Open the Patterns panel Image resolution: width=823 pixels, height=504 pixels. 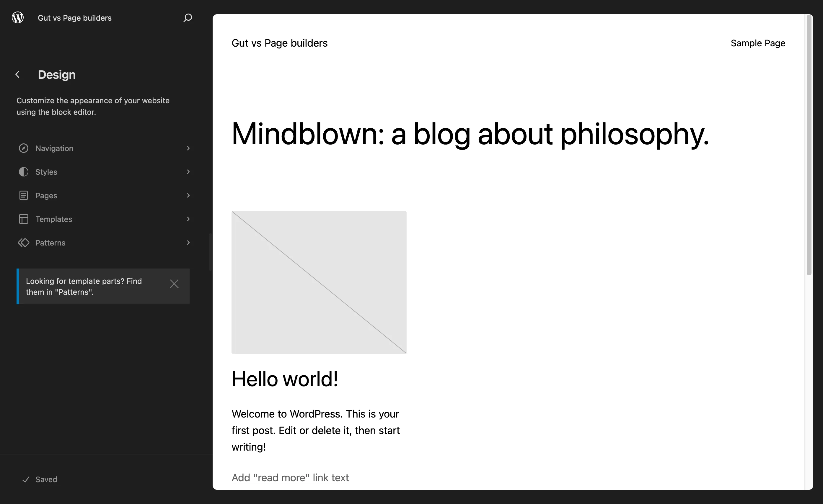coord(50,242)
